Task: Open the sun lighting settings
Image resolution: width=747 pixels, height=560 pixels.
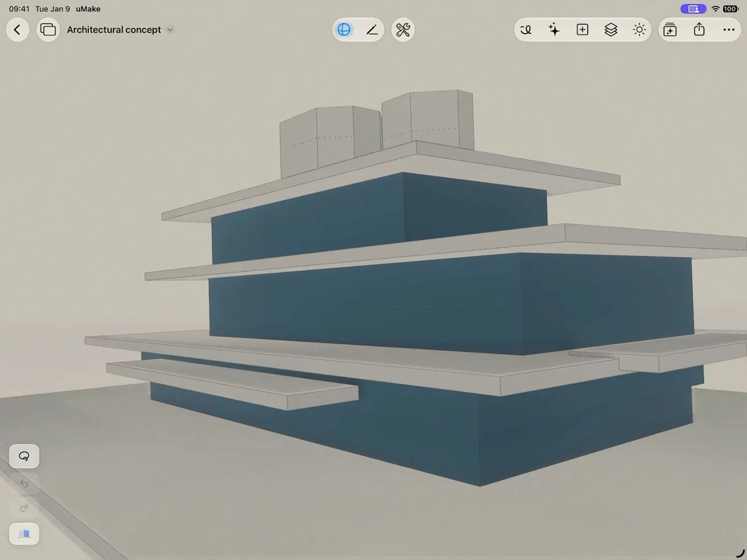Action: point(640,30)
